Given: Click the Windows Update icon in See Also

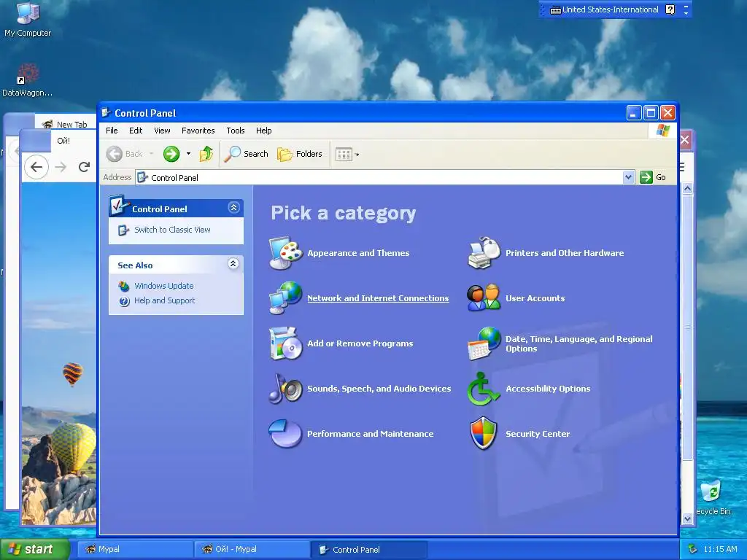Looking at the screenshot, I should [124, 286].
